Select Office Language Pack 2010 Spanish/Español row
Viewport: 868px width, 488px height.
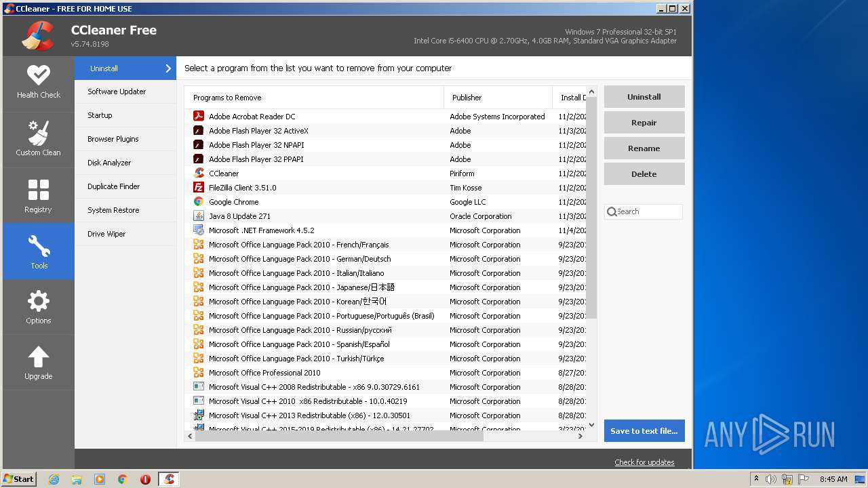tap(385, 344)
